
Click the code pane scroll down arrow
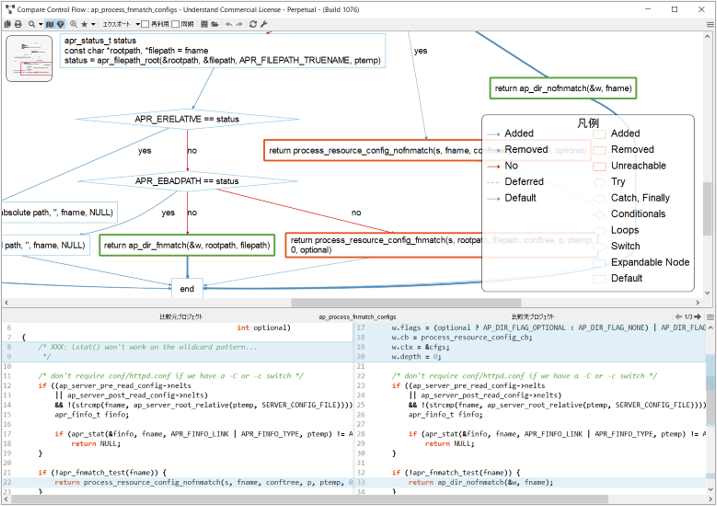[710, 490]
